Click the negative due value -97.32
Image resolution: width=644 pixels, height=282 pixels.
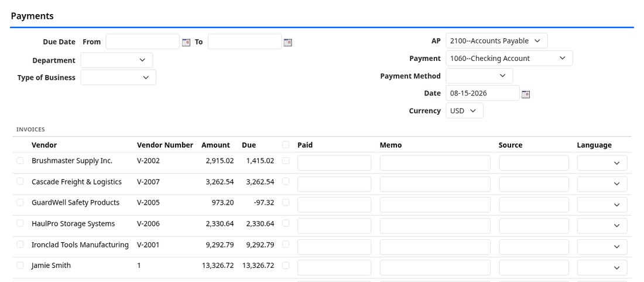pyautogui.click(x=264, y=202)
